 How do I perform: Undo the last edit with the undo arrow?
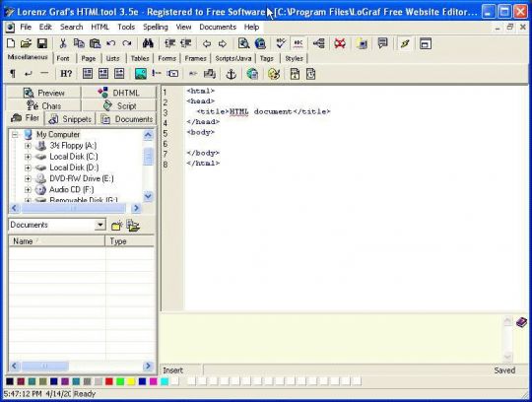tap(111, 43)
